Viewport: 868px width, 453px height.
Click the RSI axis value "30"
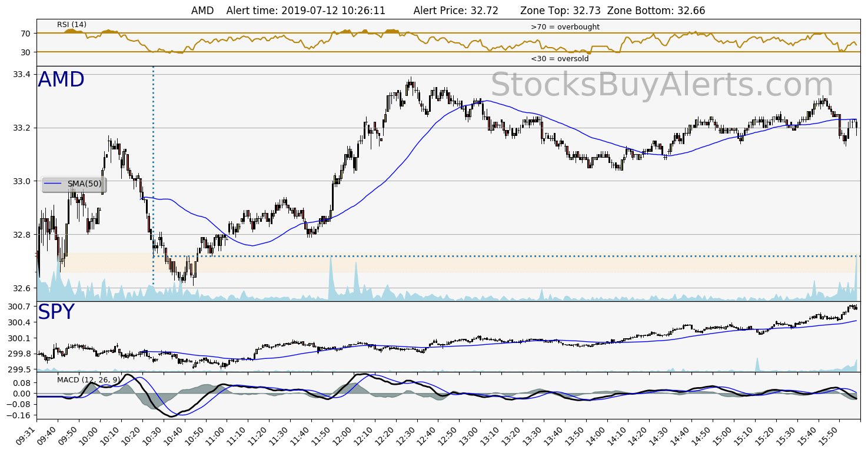coord(25,52)
